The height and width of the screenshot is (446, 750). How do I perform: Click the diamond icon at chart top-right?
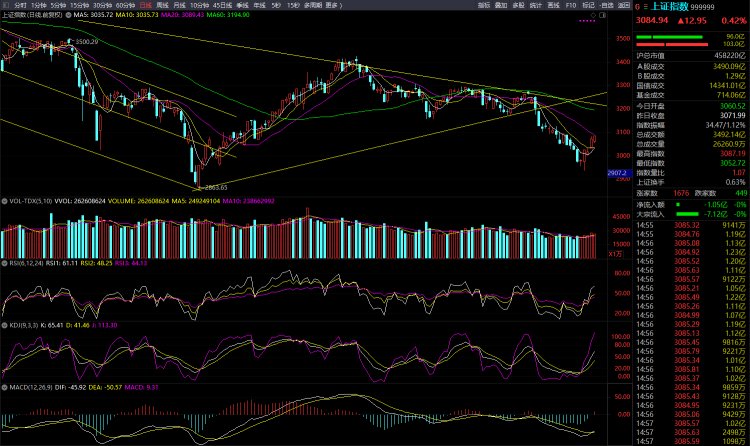tap(593, 15)
